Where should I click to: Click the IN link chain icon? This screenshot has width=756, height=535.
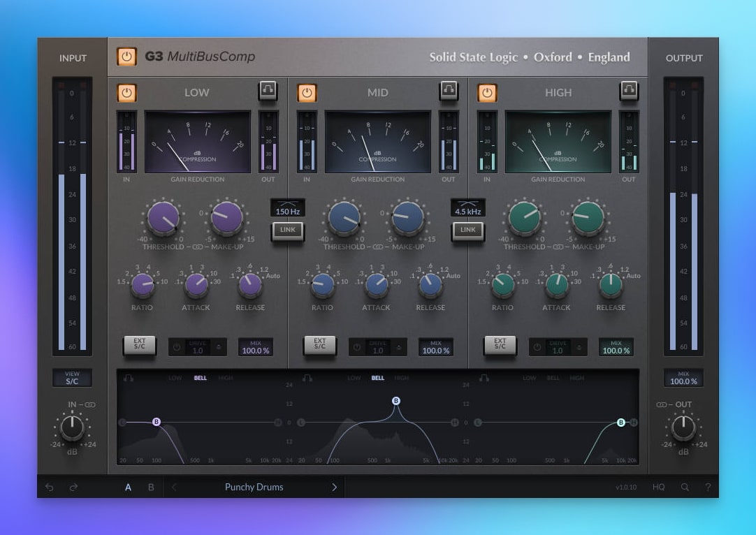90,404
